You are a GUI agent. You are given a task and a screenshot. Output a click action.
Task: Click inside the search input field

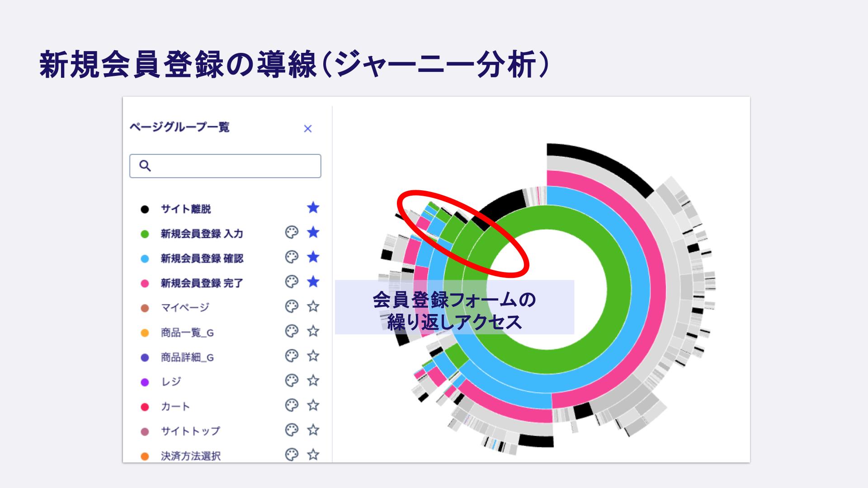(x=226, y=166)
